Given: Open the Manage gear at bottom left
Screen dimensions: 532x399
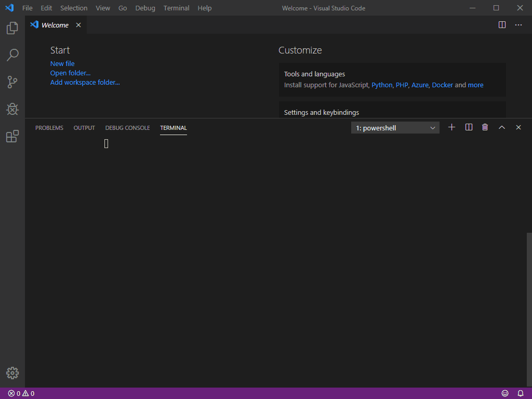Looking at the screenshot, I should 12,373.
